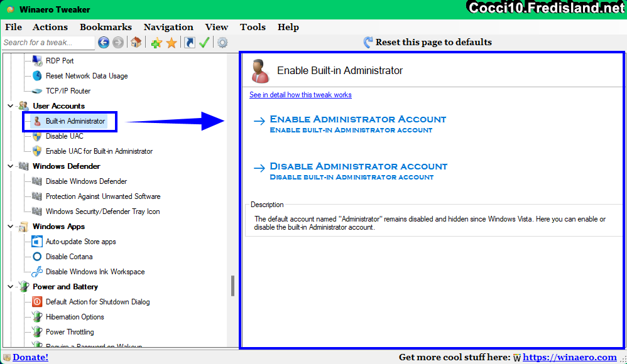Click Reset this page to defaults
The width and height of the screenshot is (627, 364).
click(433, 42)
